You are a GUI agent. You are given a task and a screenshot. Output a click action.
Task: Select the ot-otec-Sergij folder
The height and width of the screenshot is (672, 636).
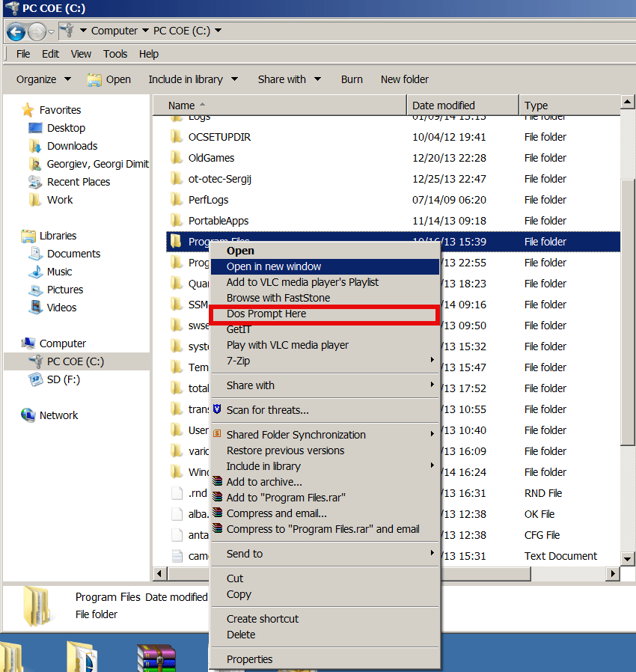[220, 179]
